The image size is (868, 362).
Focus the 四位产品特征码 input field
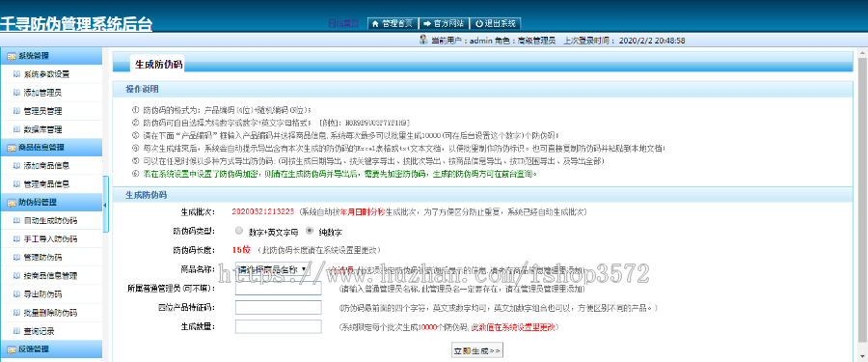pyautogui.click(x=279, y=308)
